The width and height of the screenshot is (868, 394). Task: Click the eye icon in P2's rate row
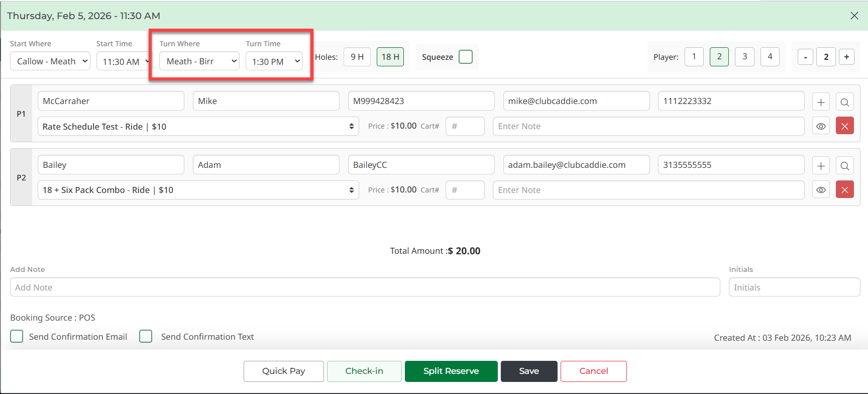(821, 190)
